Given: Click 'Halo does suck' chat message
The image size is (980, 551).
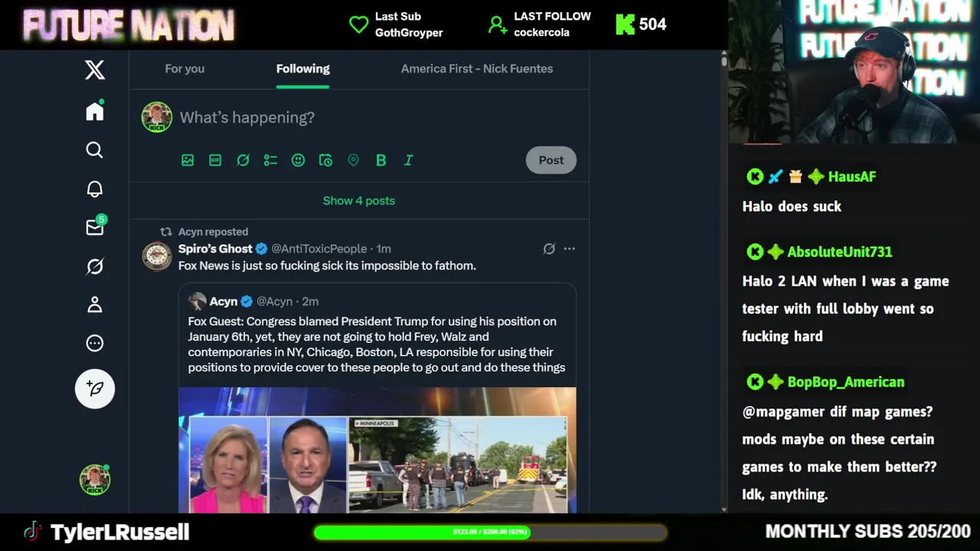Looking at the screenshot, I should point(792,207).
